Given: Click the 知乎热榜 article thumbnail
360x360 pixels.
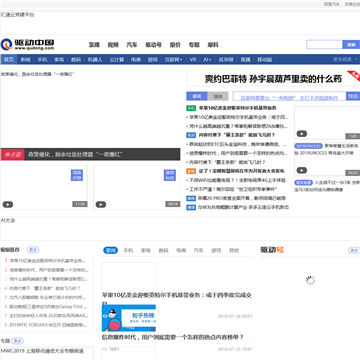Looking at the screenshot, I should point(129,318).
